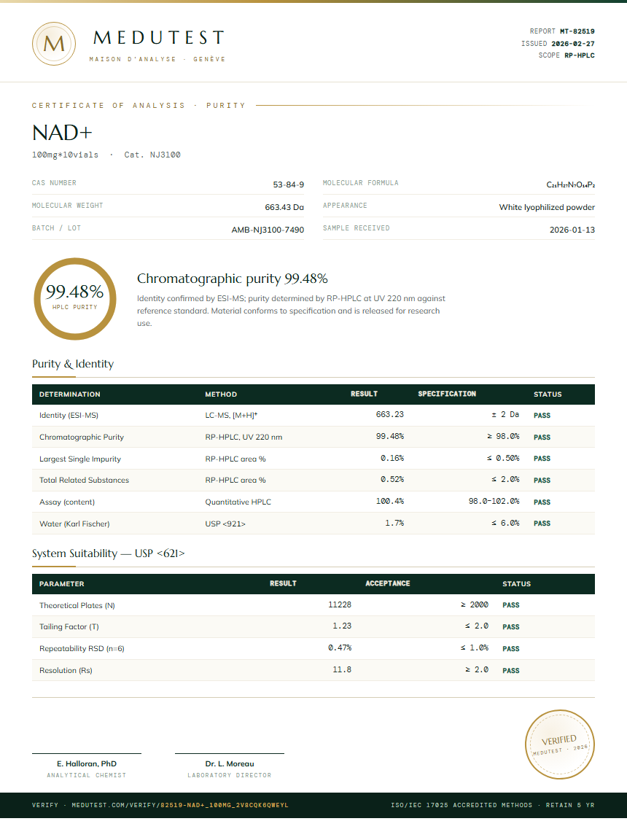Click PASS status for Identity (ESI-MS)
The image size is (627, 840).
[542, 415]
